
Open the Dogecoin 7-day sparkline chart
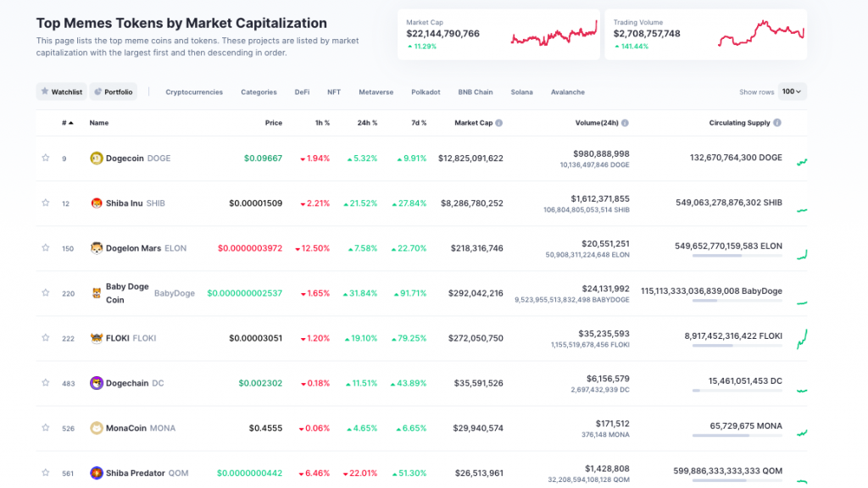(x=802, y=162)
